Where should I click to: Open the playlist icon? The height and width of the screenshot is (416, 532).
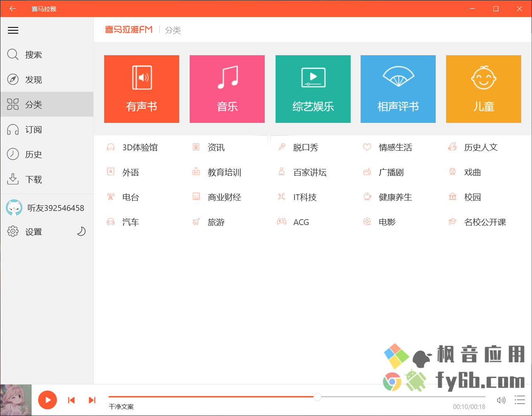tap(520, 400)
